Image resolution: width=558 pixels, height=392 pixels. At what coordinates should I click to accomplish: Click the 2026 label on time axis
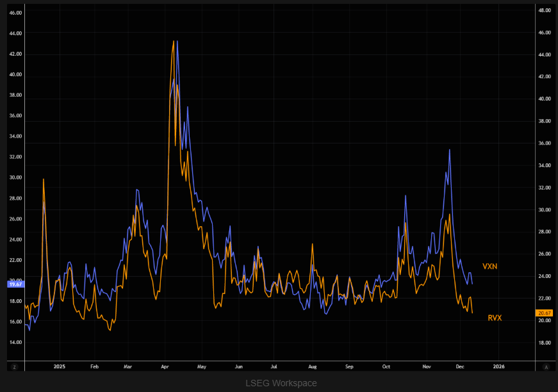coord(499,366)
